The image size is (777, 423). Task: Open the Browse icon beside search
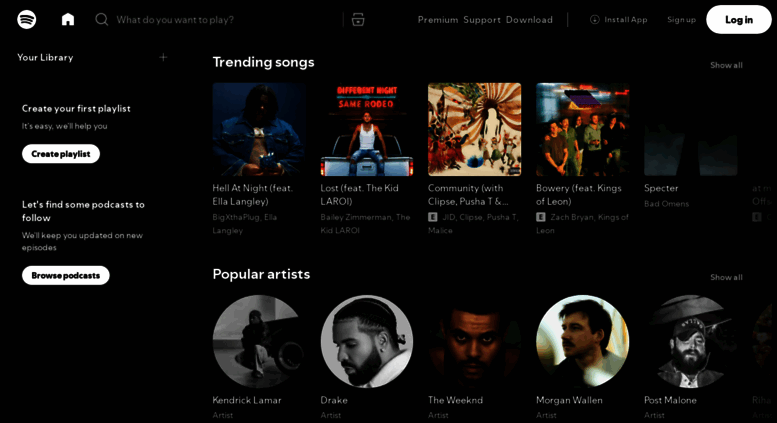point(358,19)
